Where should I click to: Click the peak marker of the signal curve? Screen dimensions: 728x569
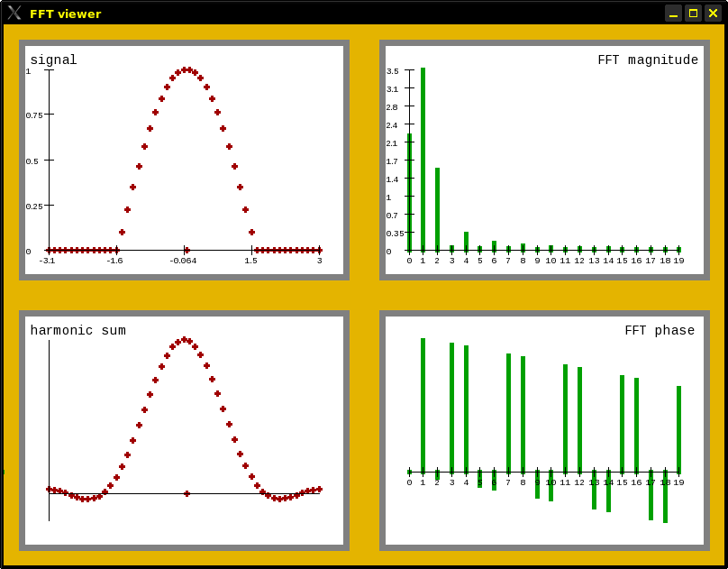pyautogui.click(x=187, y=69)
